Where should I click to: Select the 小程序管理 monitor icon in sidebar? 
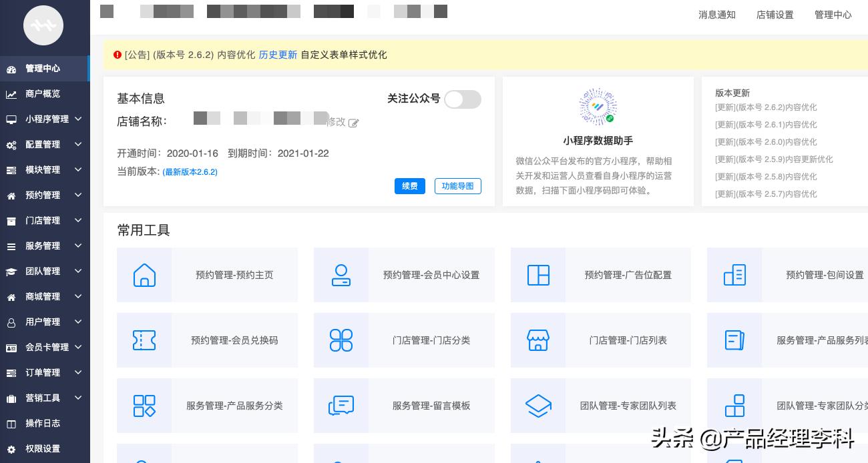click(11, 119)
